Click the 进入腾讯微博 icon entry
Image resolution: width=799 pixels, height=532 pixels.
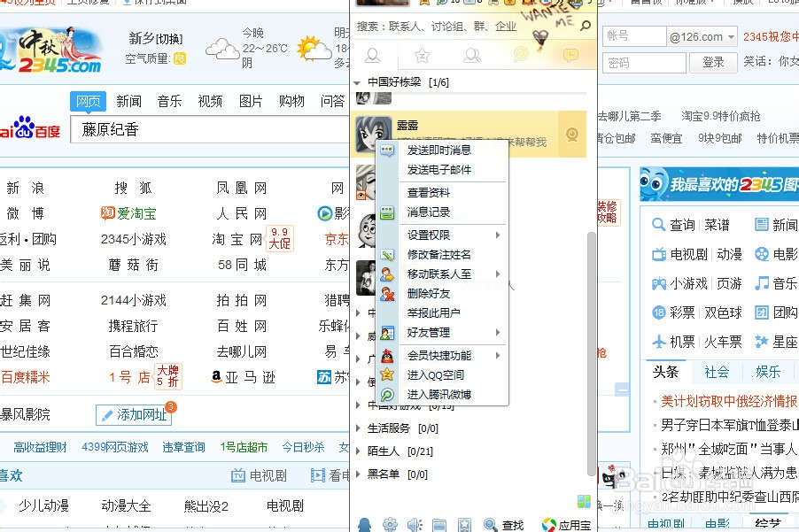click(387, 394)
